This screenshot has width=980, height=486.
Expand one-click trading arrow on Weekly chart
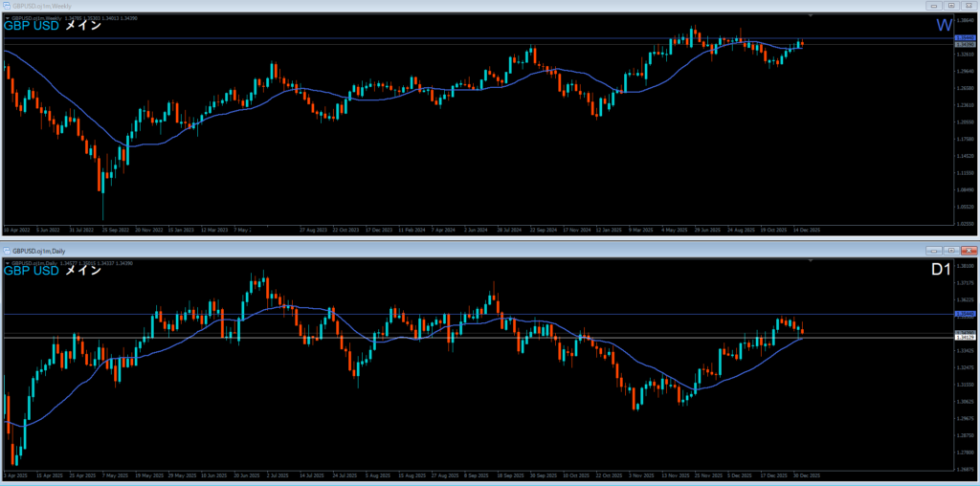pyautogui.click(x=7, y=18)
